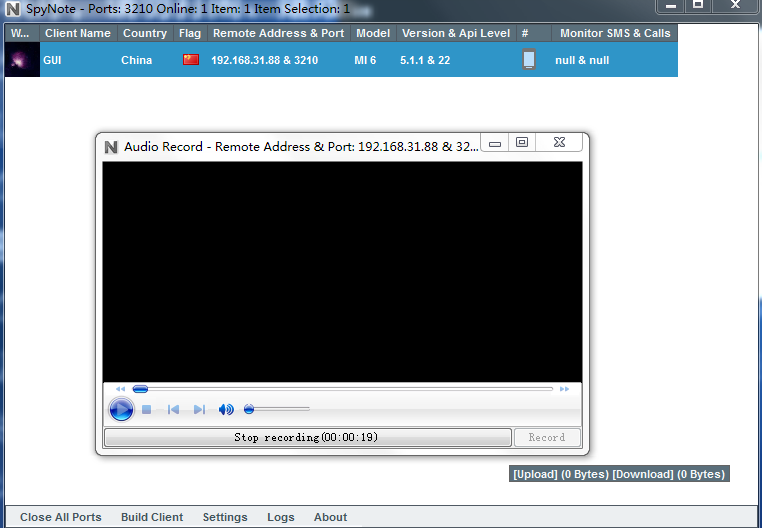Skip to next track button
This screenshot has height=528, width=762.
(x=199, y=410)
